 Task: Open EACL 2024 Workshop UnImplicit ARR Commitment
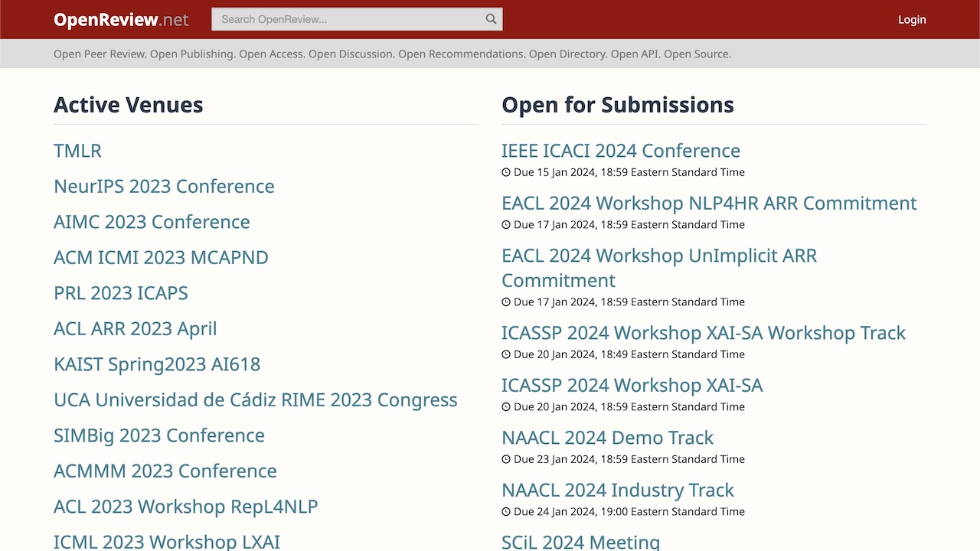(x=659, y=268)
